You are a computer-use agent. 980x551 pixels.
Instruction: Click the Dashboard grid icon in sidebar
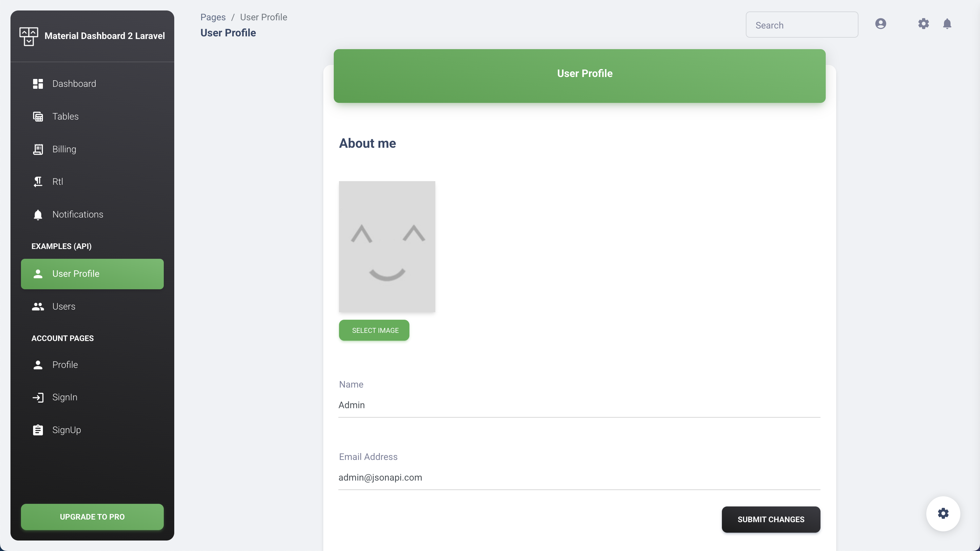pyautogui.click(x=38, y=84)
